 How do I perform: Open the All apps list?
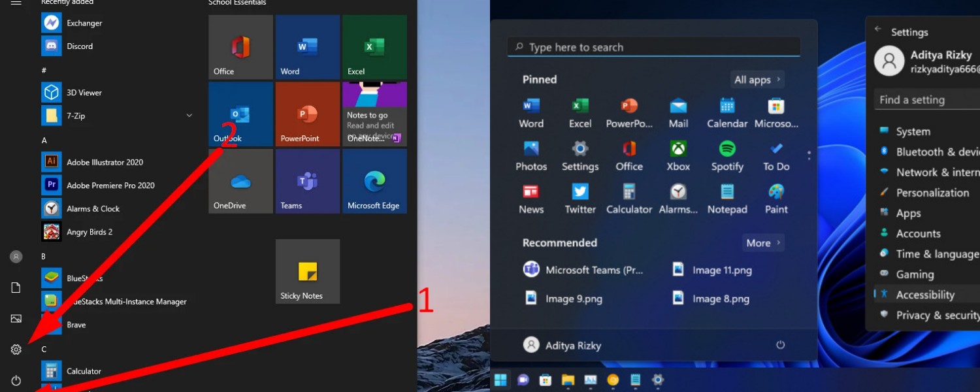(x=756, y=79)
